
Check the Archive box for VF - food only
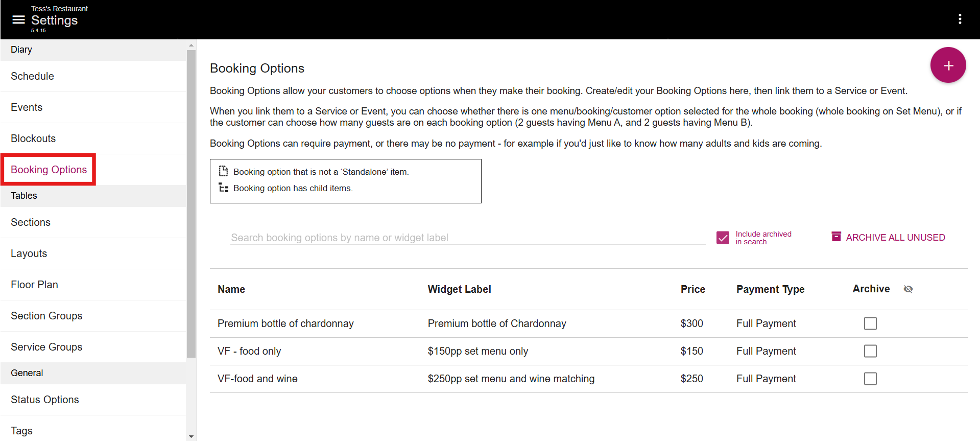tap(870, 351)
